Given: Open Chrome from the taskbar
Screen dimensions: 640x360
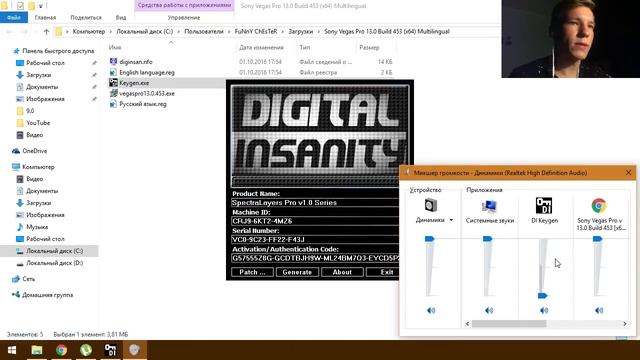Looking at the screenshot, I should [61, 350].
